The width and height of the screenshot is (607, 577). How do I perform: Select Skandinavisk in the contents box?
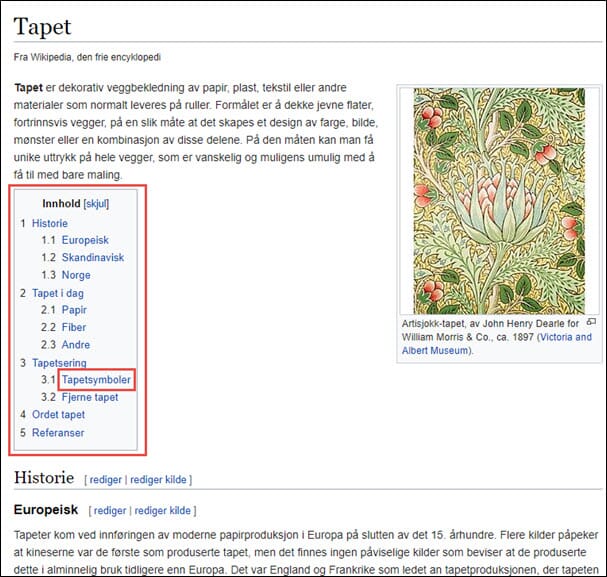[x=94, y=258]
